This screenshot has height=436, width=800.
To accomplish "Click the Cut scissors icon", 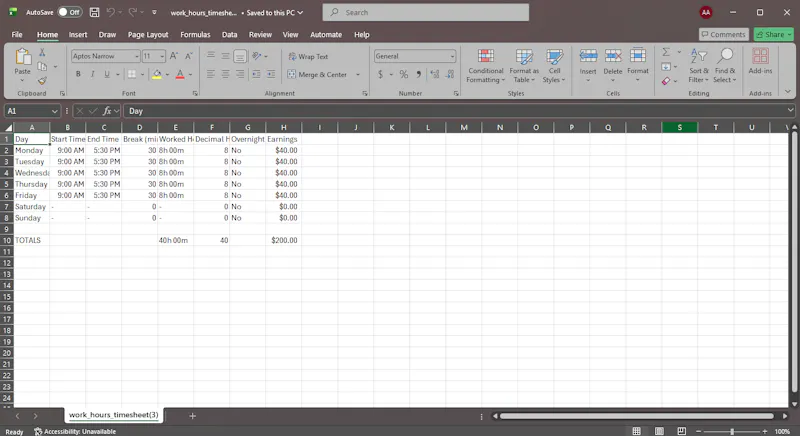I will tap(42, 53).
